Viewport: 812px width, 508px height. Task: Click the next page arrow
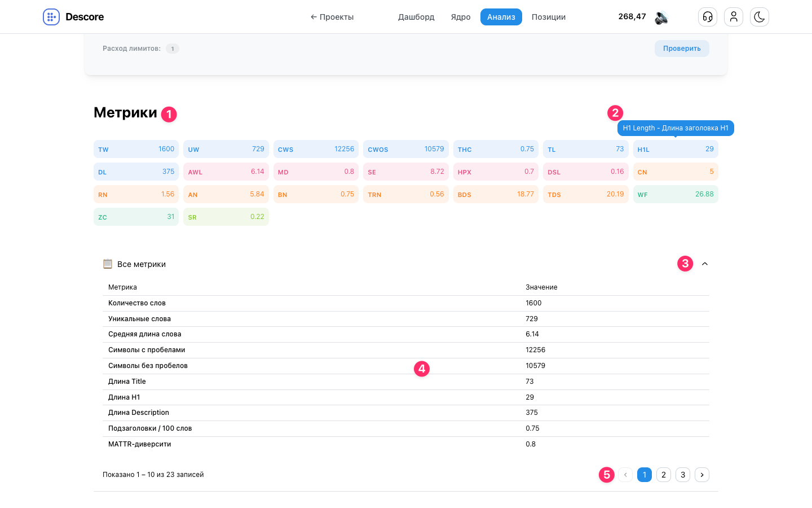click(x=702, y=475)
